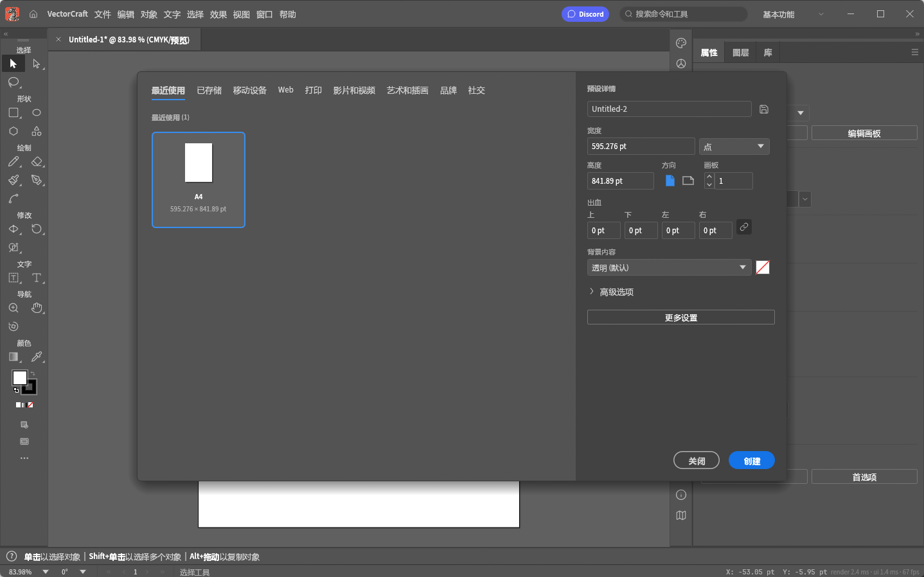Image resolution: width=924 pixels, height=577 pixels.
Task: Click the preset name field Untitled-2
Action: point(670,109)
